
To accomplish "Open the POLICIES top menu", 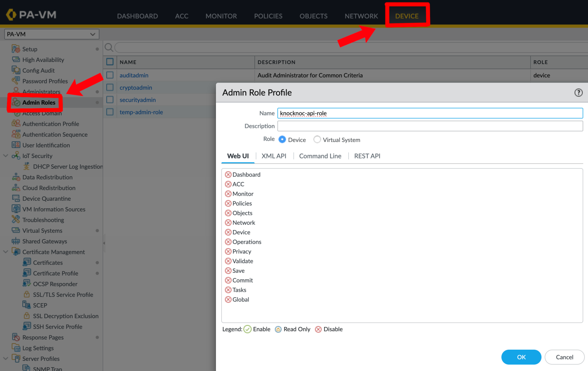I will [x=268, y=16].
